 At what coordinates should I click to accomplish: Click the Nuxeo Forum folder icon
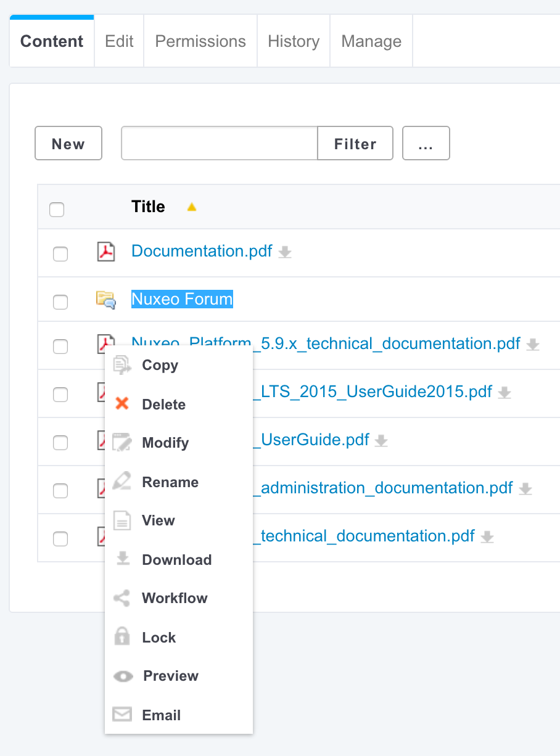(x=106, y=300)
